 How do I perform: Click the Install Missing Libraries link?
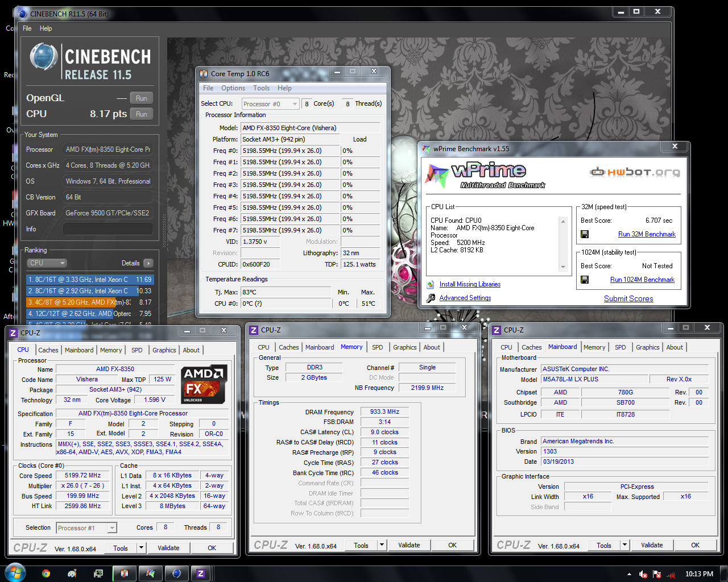[x=470, y=284]
